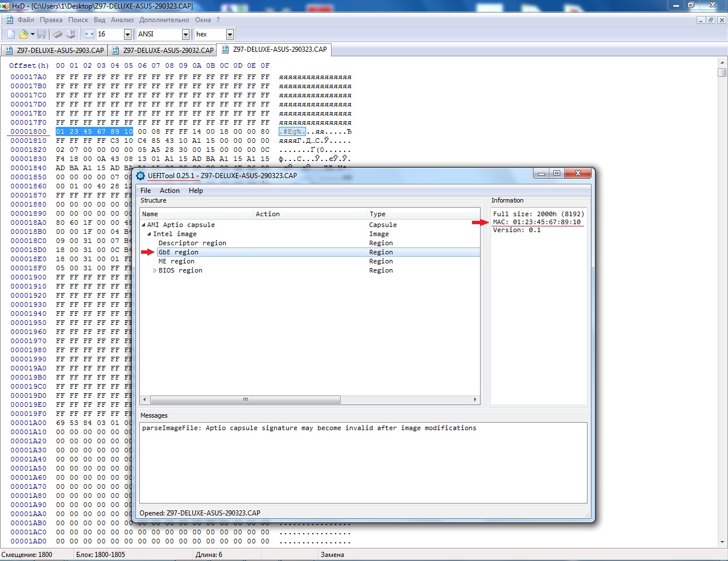The height and width of the screenshot is (561, 728).
Task: Open the Окна menu
Action: (x=203, y=19)
